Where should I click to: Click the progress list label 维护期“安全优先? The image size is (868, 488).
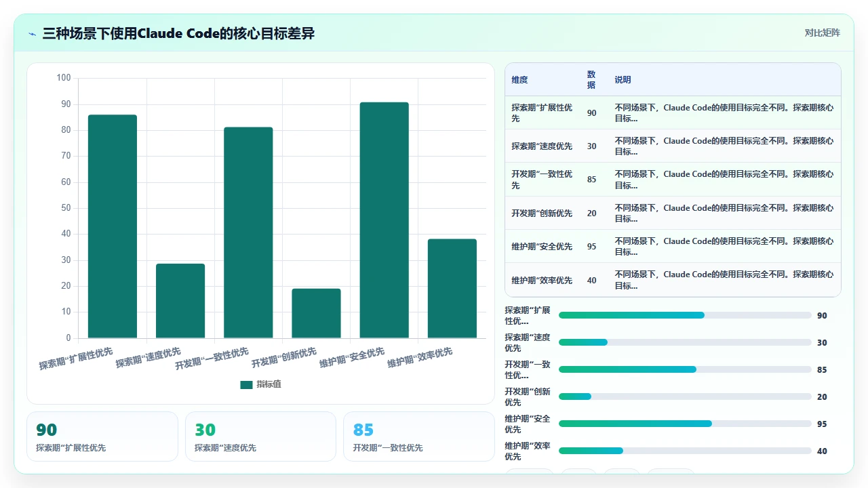click(x=528, y=424)
